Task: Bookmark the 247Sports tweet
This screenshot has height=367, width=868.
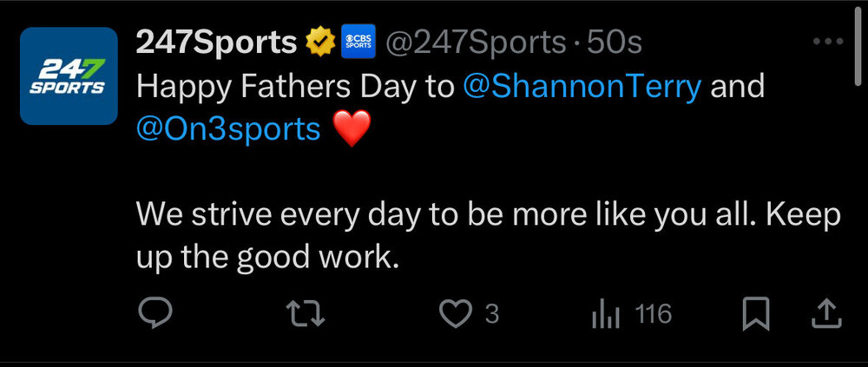Action: pos(756,313)
